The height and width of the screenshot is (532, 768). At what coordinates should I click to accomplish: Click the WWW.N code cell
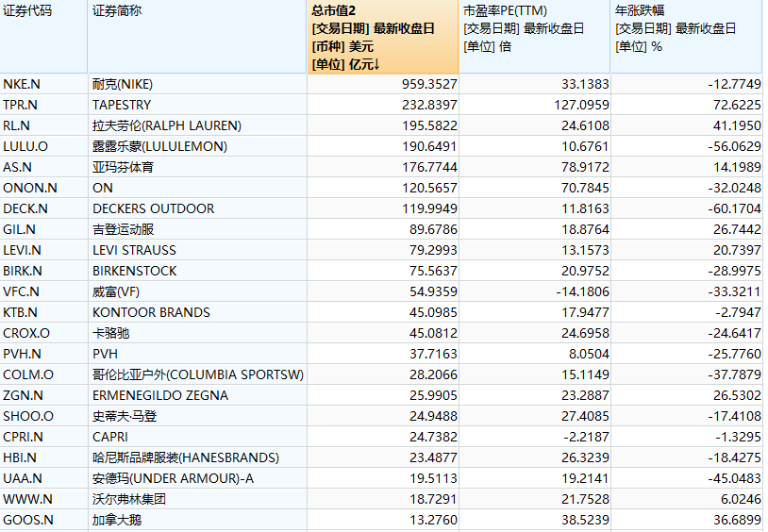[43, 499]
